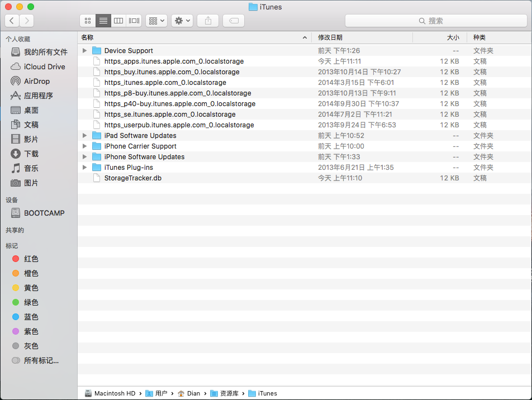Open the arrange-by grouping dropdown

pyautogui.click(x=156, y=21)
